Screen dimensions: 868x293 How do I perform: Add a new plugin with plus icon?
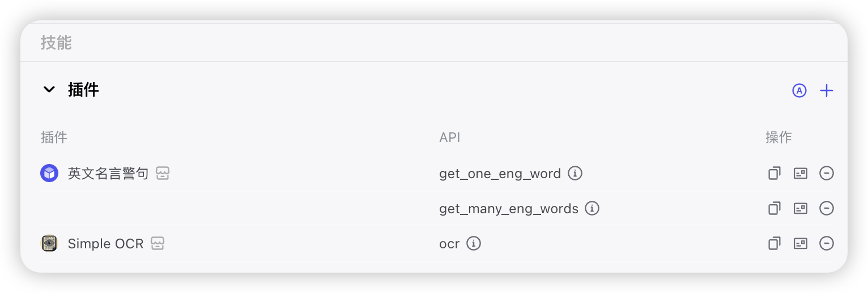coord(827,91)
